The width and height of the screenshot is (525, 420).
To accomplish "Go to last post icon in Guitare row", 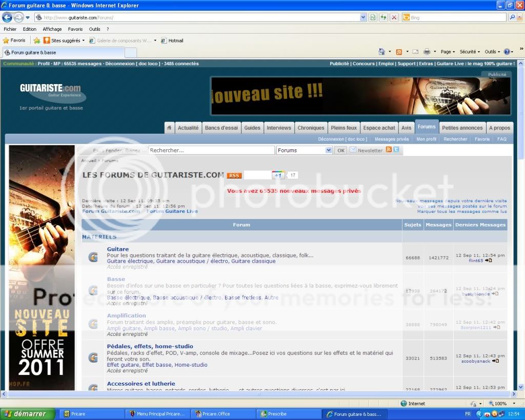I will [489, 261].
